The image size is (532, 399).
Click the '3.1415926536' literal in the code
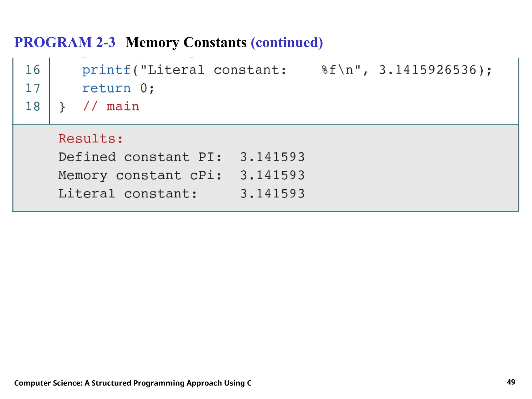coord(428,70)
